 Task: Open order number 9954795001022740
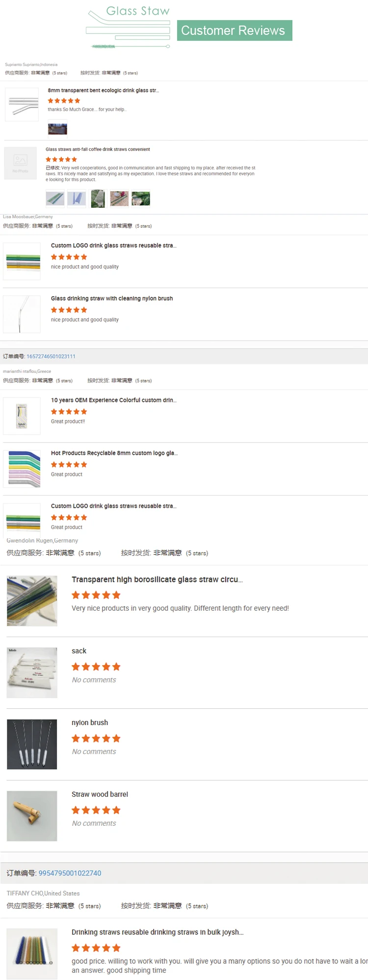70,873
